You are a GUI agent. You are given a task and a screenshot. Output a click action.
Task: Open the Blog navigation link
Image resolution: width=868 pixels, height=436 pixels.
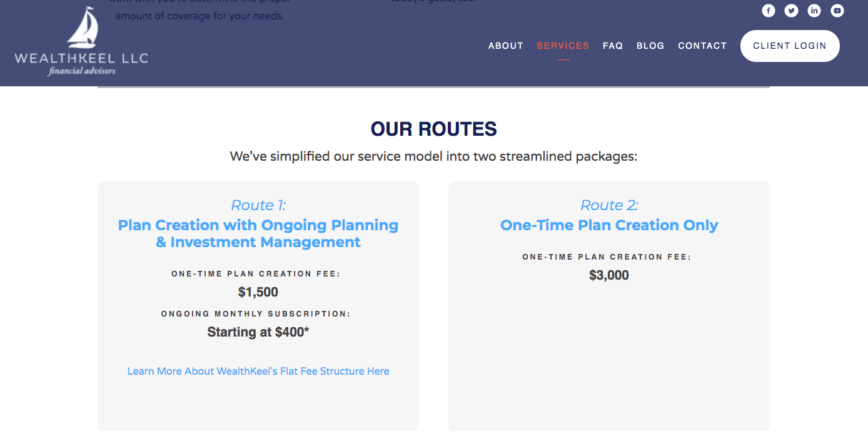pos(650,46)
